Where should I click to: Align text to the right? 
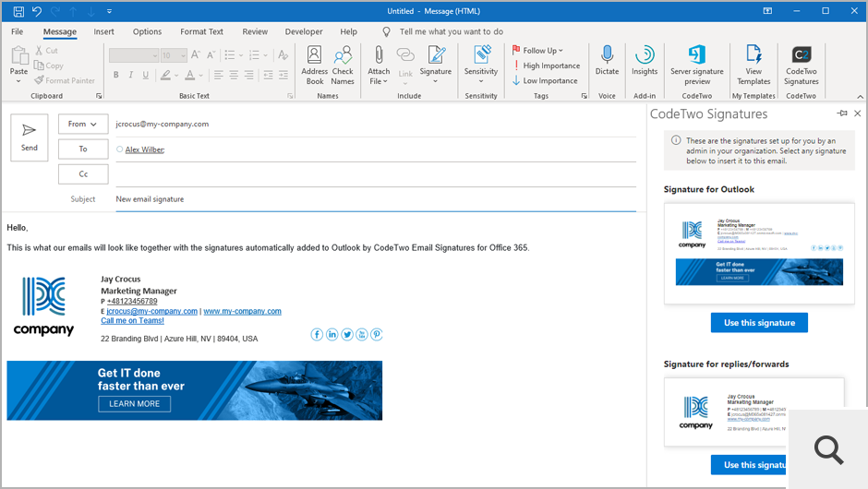click(248, 75)
